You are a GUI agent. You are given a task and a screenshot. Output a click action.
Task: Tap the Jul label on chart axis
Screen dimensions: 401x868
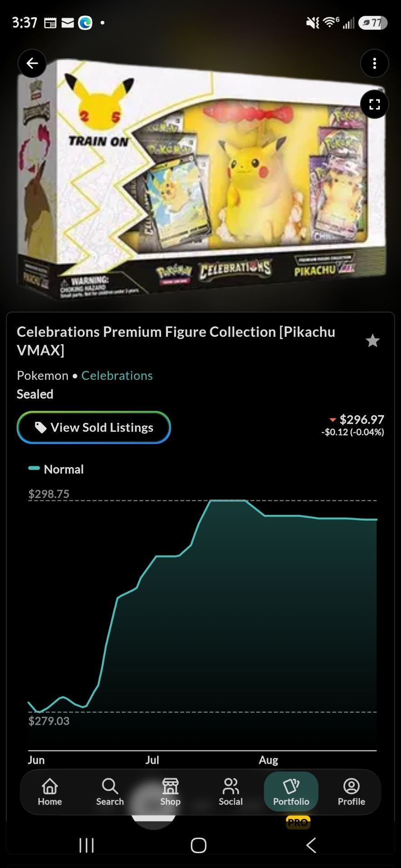[x=152, y=760]
